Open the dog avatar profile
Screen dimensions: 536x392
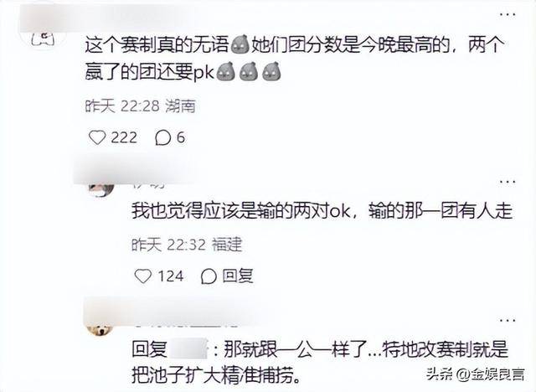(100, 331)
